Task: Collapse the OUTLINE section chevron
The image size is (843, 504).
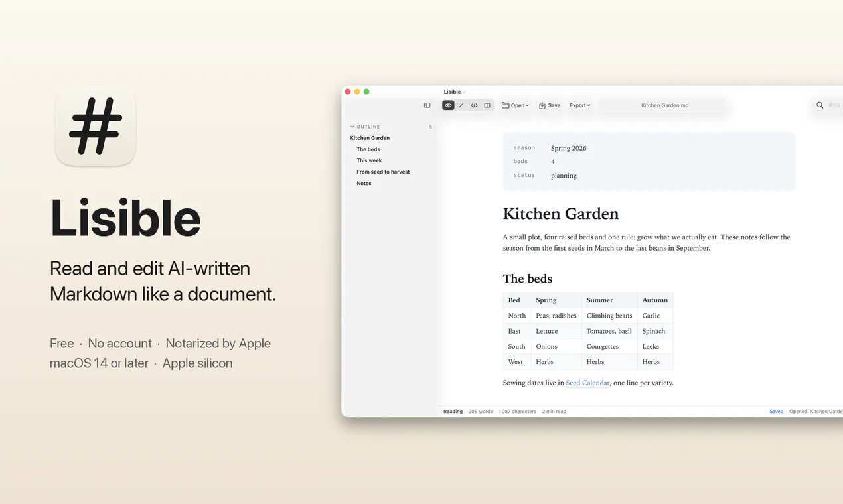Action: pos(352,127)
